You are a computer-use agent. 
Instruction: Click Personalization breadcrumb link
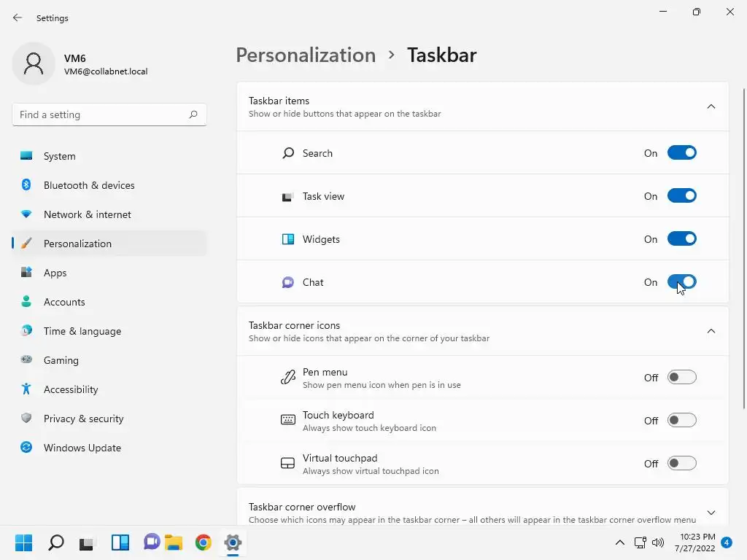pos(306,55)
